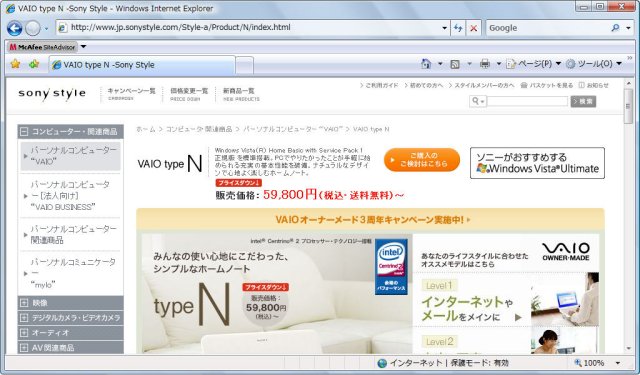This screenshot has height=375, width=640.
Task: Open the address bar history dropdown arrow
Action: tap(444, 28)
